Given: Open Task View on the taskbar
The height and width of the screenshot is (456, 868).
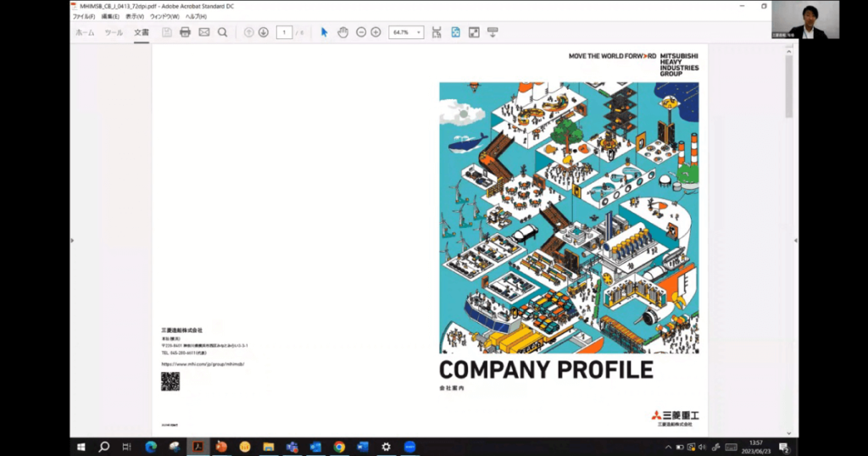Looking at the screenshot, I should click(x=127, y=447).
